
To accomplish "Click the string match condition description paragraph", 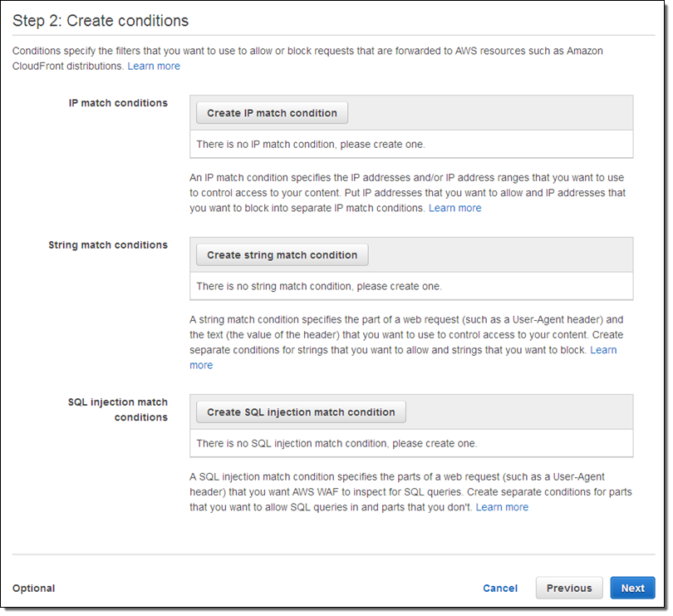I will point(407,335).
